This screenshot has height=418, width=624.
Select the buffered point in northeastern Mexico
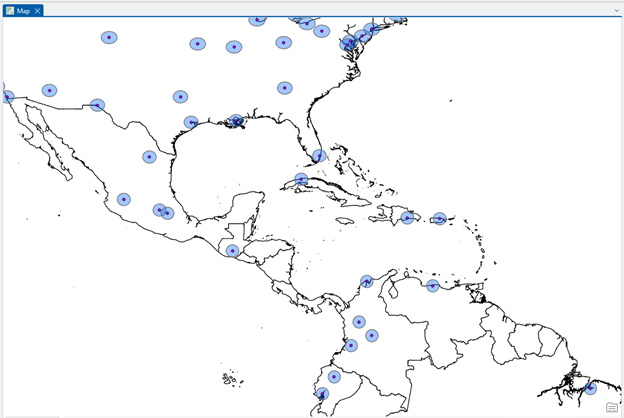149,157
